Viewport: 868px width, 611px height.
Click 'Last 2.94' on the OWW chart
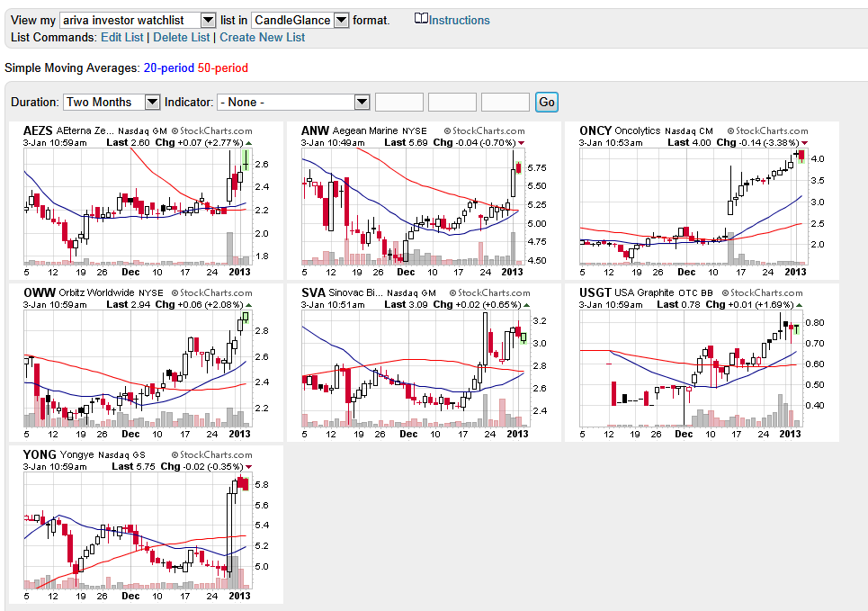pos(128,305)
